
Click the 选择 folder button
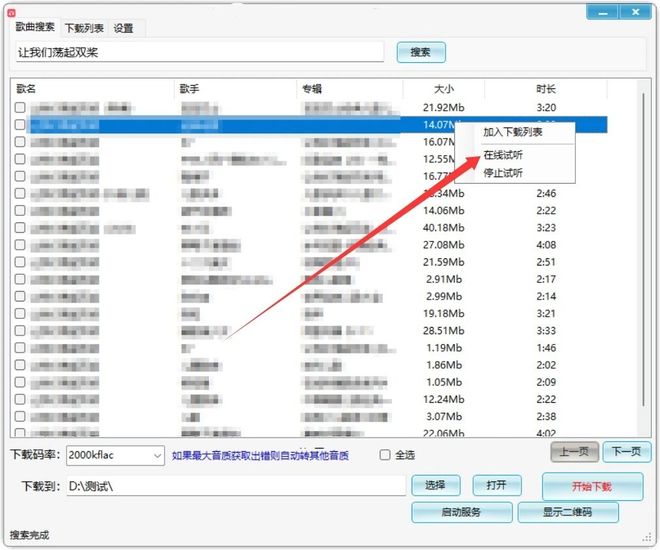[x=436, y=486]
